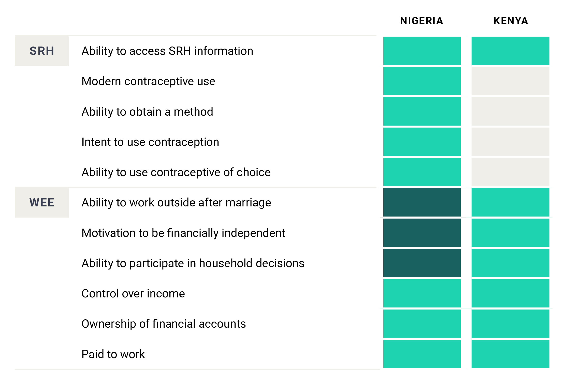567x392 pixels.
Task: Click Nigeria cell for Modern contraceptive use
Action: [x=422, y=81]
